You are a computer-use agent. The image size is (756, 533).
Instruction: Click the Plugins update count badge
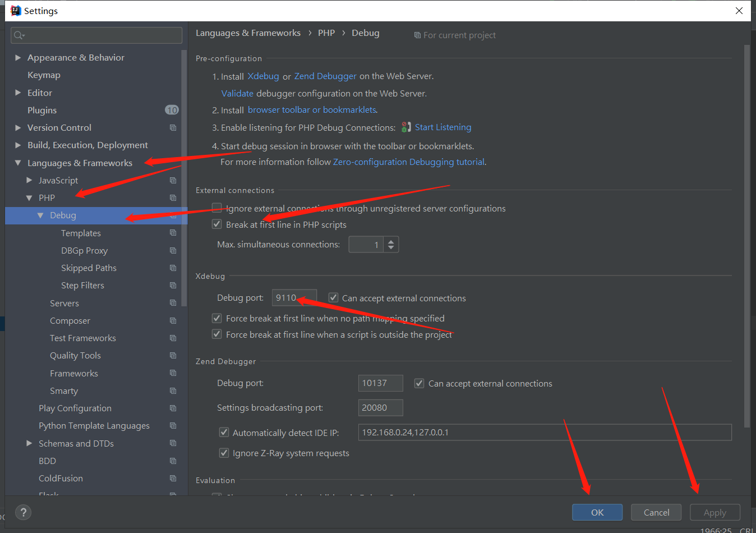point(172,110)
